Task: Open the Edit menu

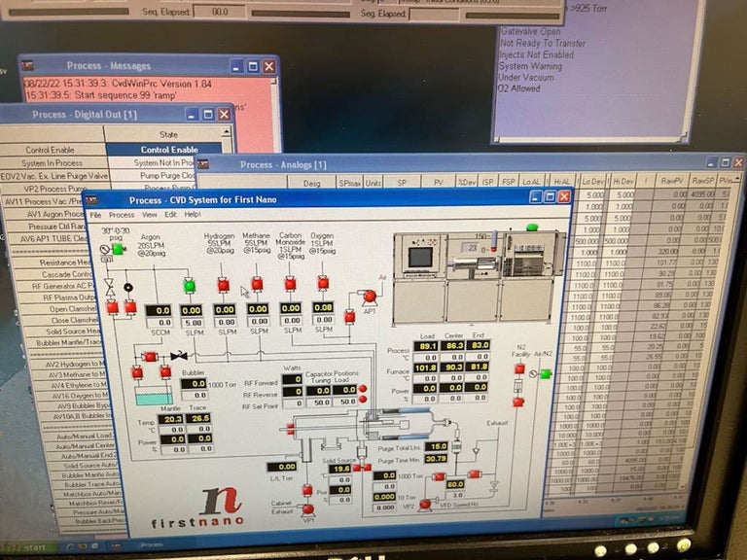Action: tap(170, 215)
